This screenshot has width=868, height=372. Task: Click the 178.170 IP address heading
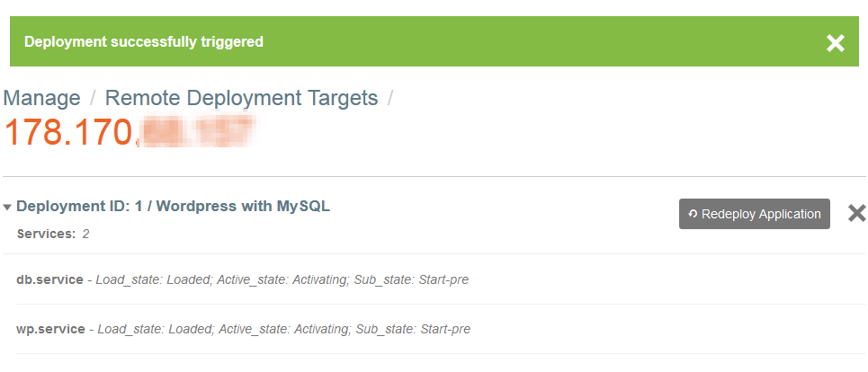tap(69, 132)
